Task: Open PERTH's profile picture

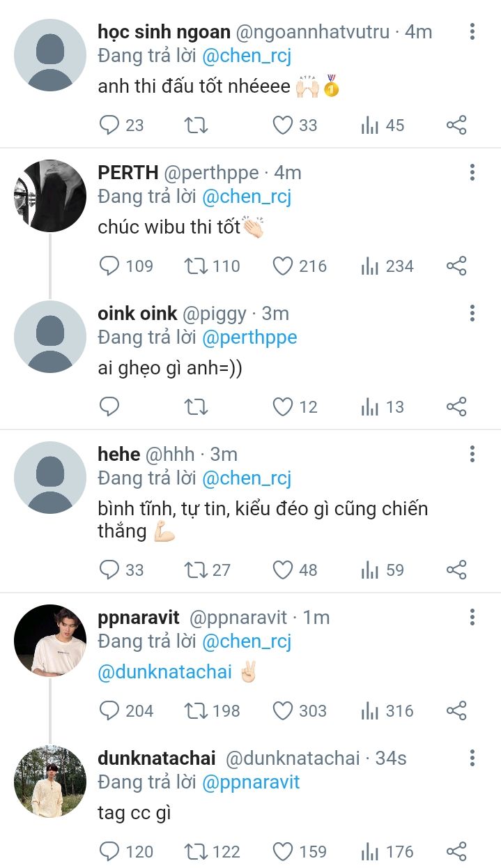Action: coord(50,196)
